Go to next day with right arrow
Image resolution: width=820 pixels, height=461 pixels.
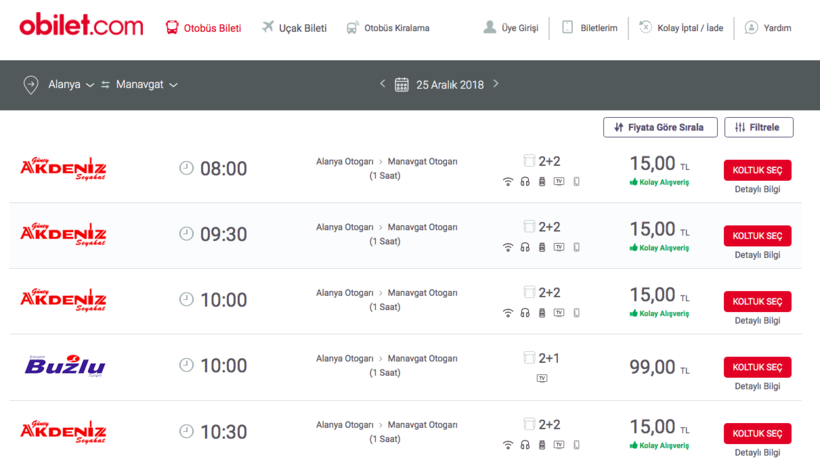[496, 84]
